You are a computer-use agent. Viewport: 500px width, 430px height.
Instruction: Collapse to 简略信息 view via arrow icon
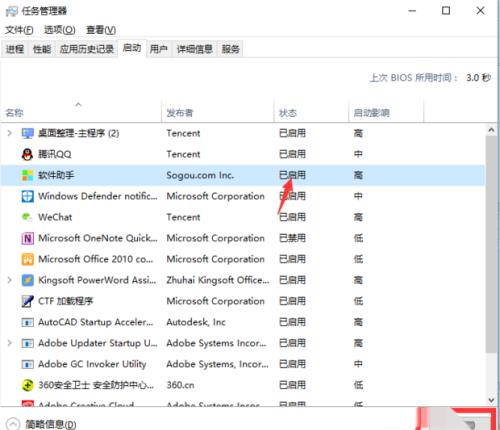pyautogui.click(x=13, y=424)
